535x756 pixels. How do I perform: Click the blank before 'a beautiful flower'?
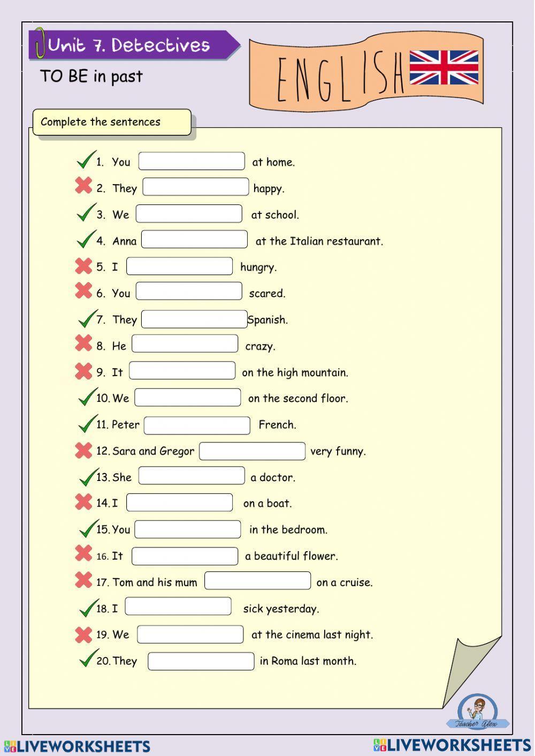[185, 556]
